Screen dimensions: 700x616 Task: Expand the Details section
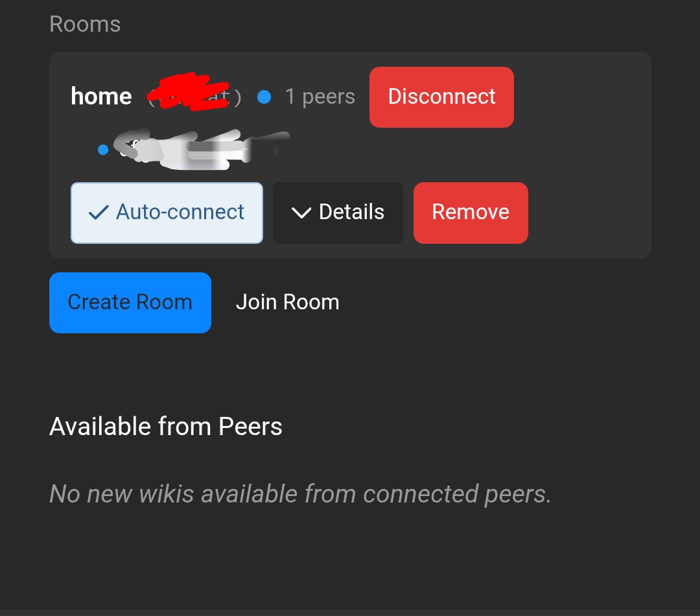tap(338, 213)
